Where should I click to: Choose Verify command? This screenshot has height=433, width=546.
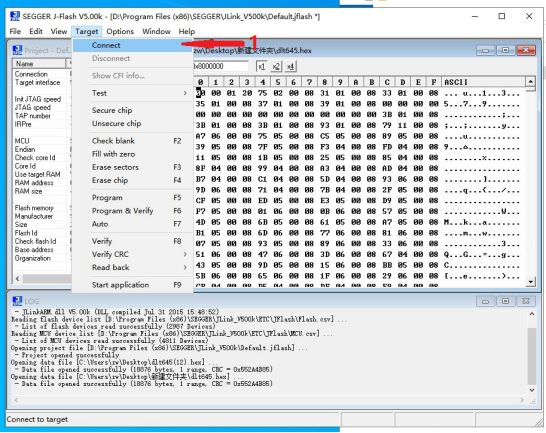(x=132, y=241)
